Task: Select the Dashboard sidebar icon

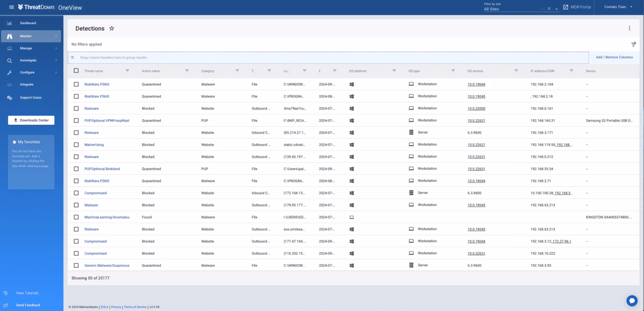Action: [x=9, y=24]
